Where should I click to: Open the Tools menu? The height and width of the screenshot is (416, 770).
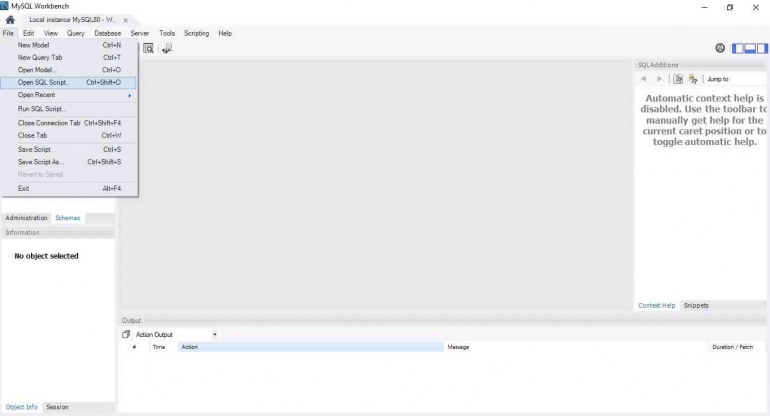(x=167, y=33)
